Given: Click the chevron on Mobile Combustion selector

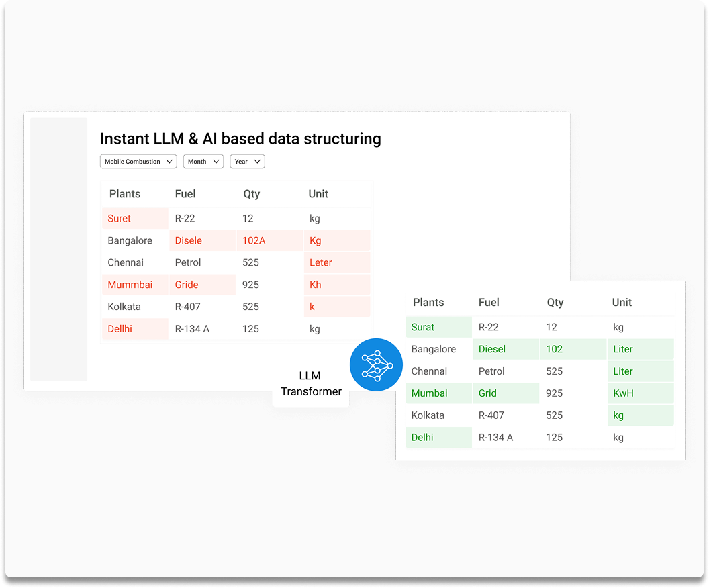Looking at the screenshot, I should pos(169,161).
